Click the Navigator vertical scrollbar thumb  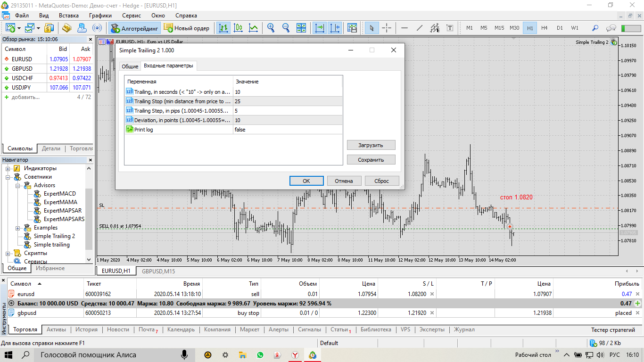click(x=89, y=219)
